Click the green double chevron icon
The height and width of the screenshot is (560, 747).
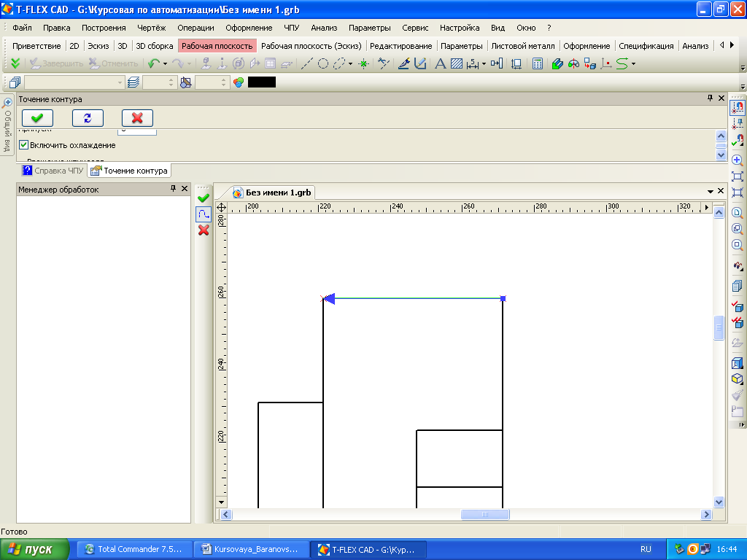coord(15,63)
